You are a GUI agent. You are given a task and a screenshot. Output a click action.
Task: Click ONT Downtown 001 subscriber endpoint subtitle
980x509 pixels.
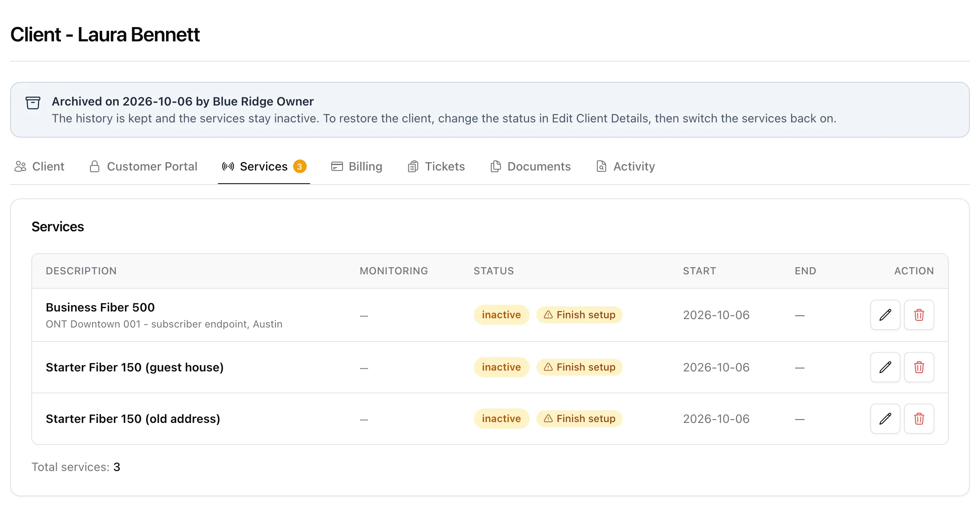[164, 324]
